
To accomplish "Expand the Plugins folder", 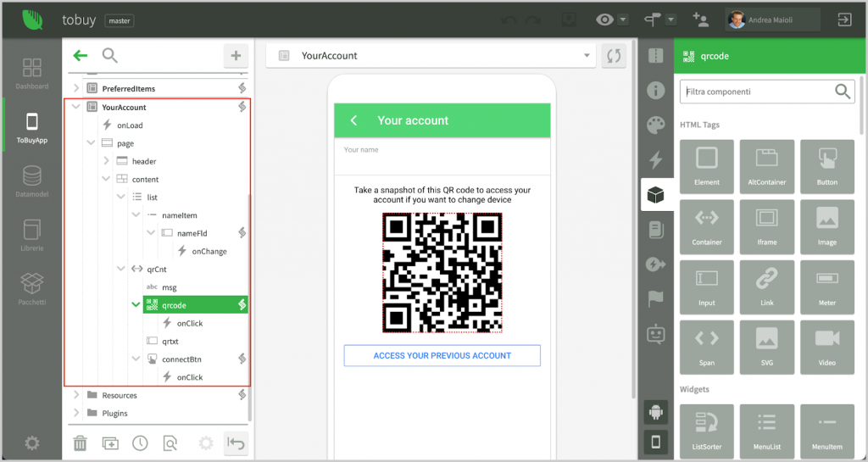I will [x=76, y=413].
